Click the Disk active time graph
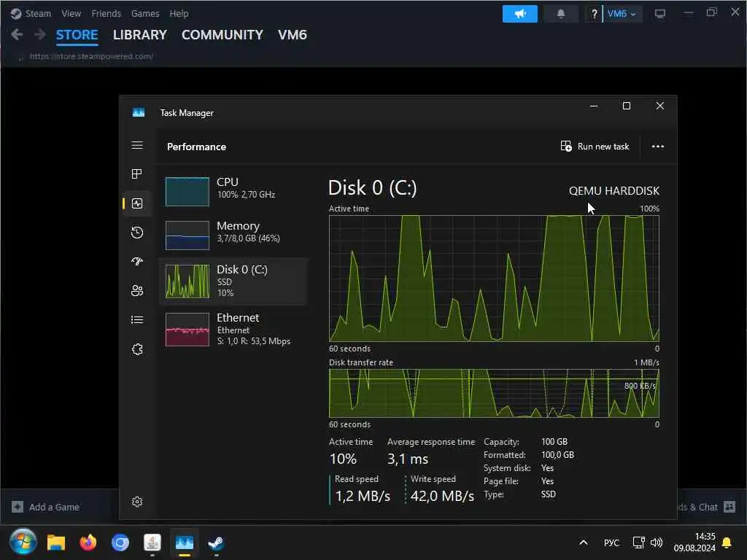747x560 pixels. [494, 278]
